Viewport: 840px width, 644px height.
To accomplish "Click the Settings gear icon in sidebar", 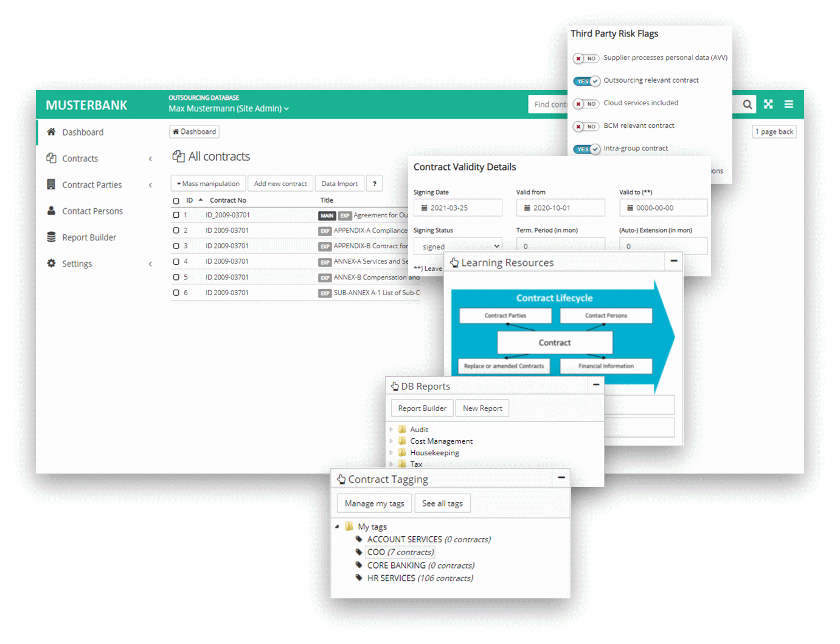I will tap(51, 263).
